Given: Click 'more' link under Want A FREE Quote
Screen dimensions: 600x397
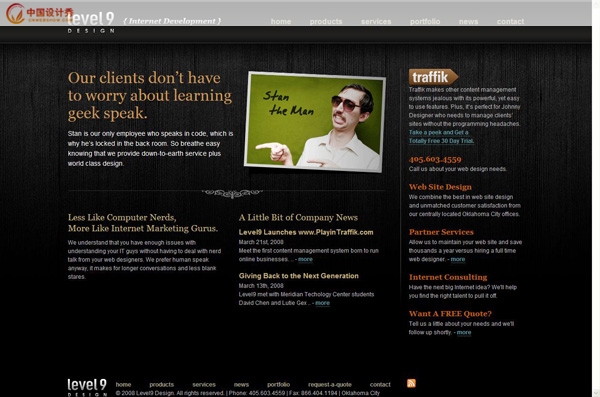Looking at the screenshot, I should [464, 332].
